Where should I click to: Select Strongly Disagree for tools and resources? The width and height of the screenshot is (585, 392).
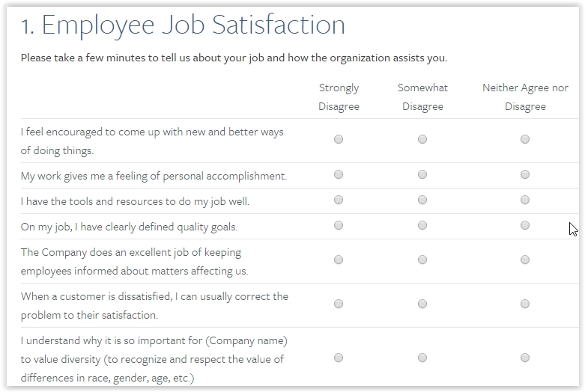(x=339, y=200)
